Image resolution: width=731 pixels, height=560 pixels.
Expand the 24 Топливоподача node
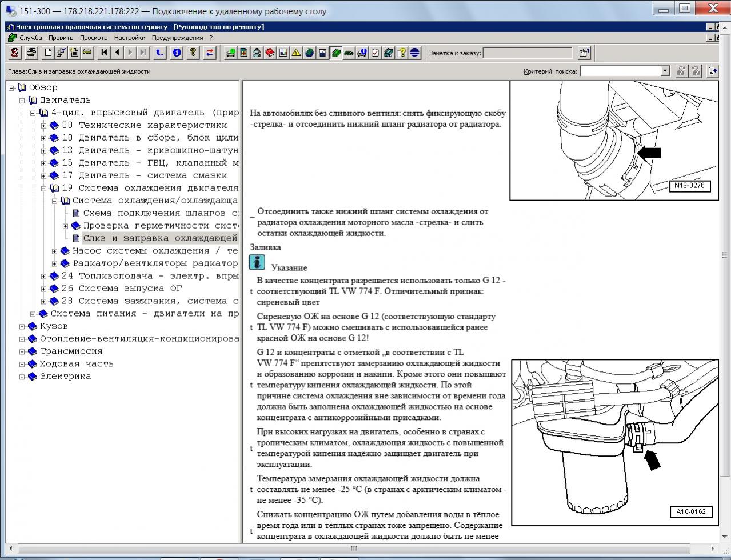click(x=44, y=276)
